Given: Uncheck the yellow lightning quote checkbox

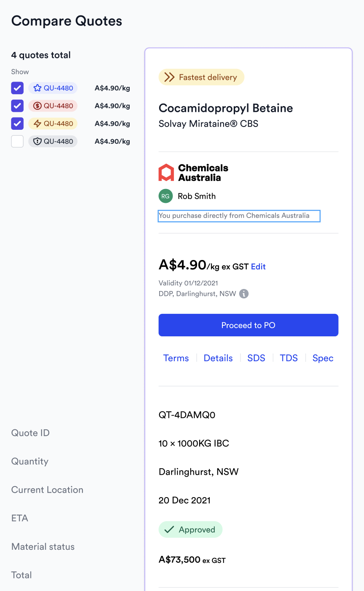Looking at the screenshot, I should (x=18, y=123).
